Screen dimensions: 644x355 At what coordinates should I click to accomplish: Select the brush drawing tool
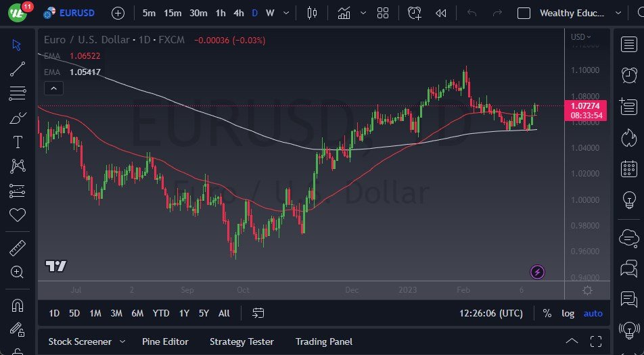tap(18, 118)
